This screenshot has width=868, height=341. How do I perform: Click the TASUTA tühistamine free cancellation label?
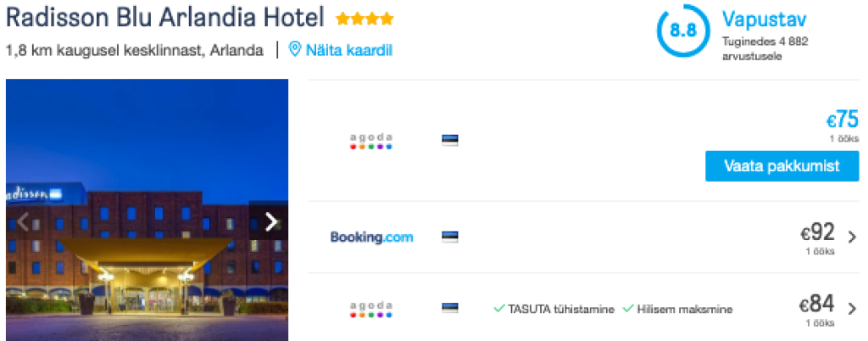pyautogui.click(x=560, y=309)
